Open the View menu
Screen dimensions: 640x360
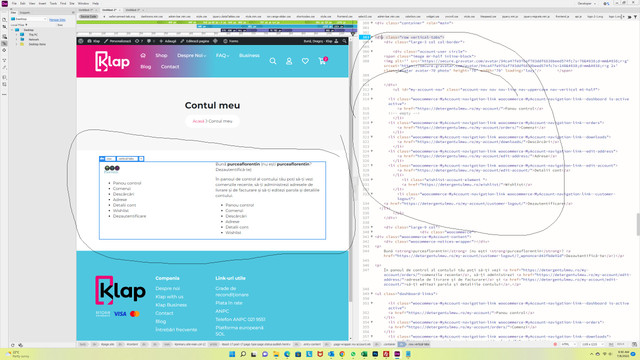point(32,3)
